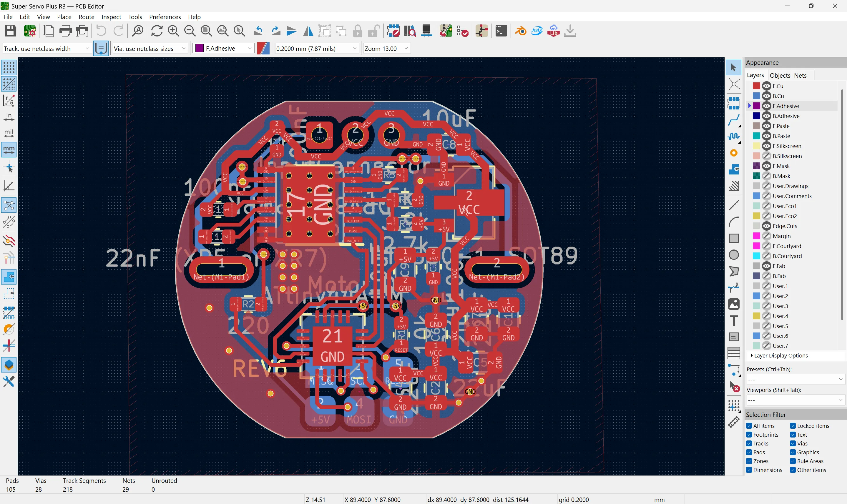
Task: Open the Place menu
Action: coord(64,17)
